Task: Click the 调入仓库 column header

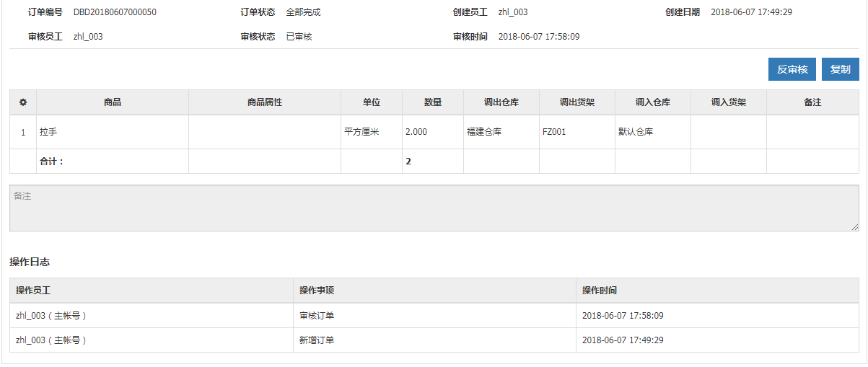Action: click(653, 102)
